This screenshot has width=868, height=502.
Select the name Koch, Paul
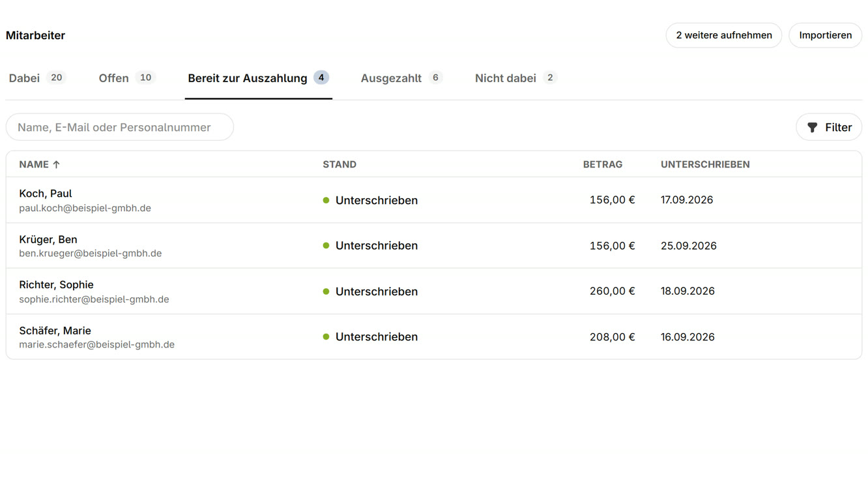tap(46, 194)
